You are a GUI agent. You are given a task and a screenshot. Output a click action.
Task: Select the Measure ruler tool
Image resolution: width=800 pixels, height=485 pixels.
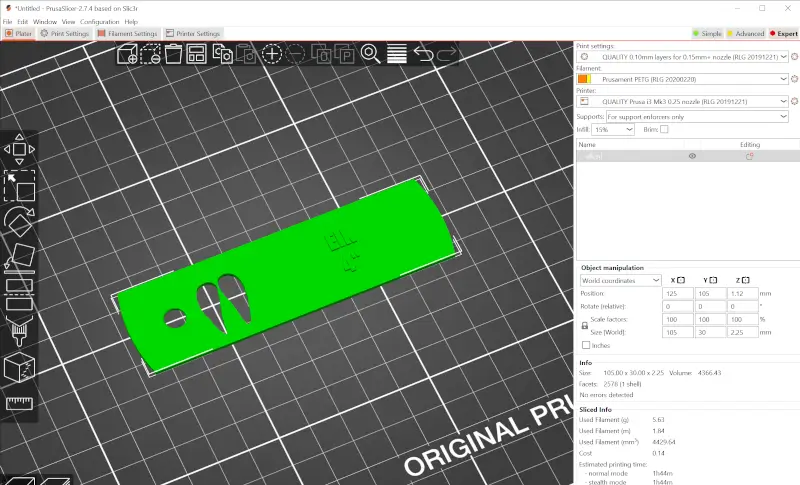click(19, 403)
